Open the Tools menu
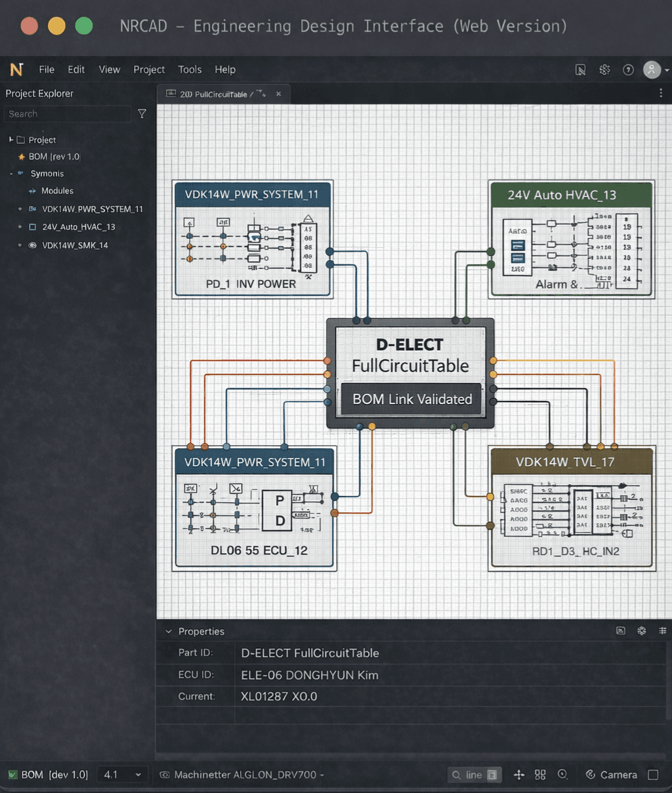Image resolution: width=672 pixels, height=793 pixels. [190, 70]
